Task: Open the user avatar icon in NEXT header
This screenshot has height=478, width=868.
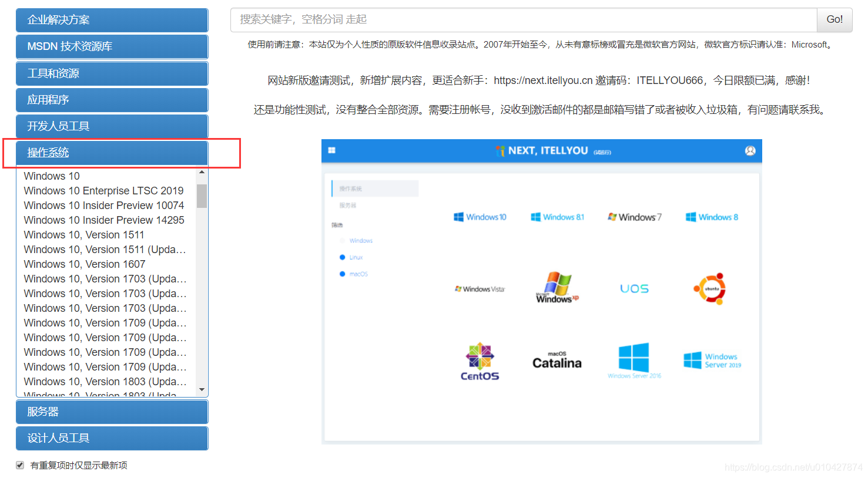Action: 750,151
